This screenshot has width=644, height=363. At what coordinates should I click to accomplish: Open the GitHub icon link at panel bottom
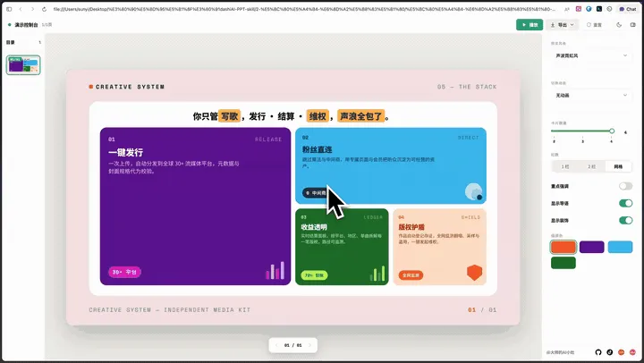[598, 352]
